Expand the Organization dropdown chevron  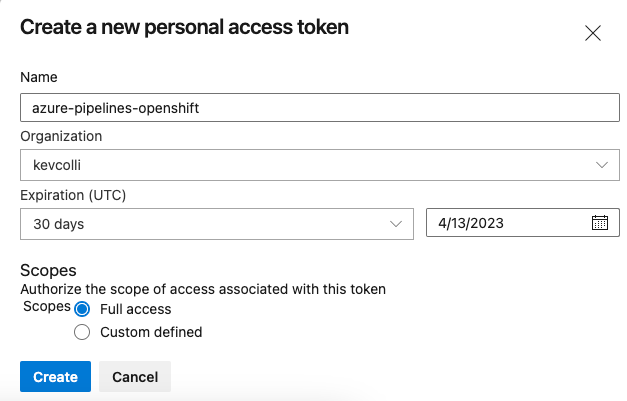(x=602, y=165)
